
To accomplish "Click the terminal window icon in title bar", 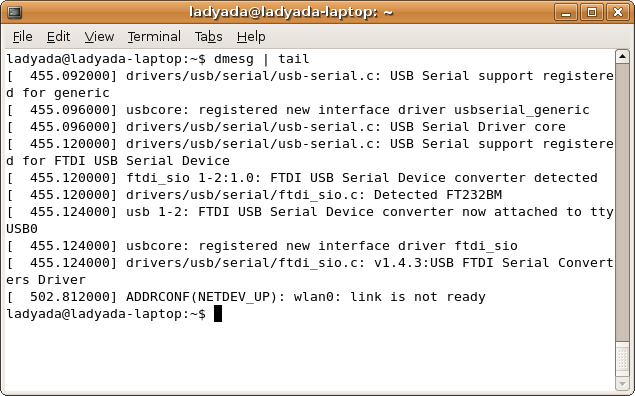I will 15,12.
